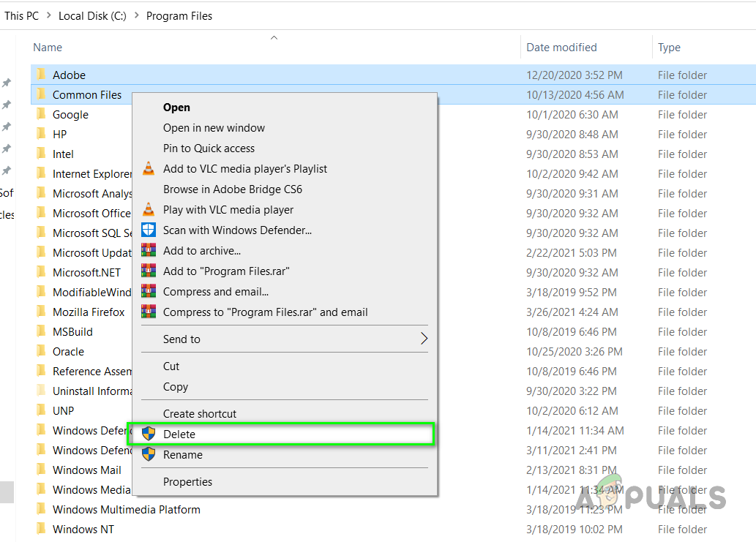Click the UAC shield icon beside Delete
The image size is (756, 542).
point(149,434)
